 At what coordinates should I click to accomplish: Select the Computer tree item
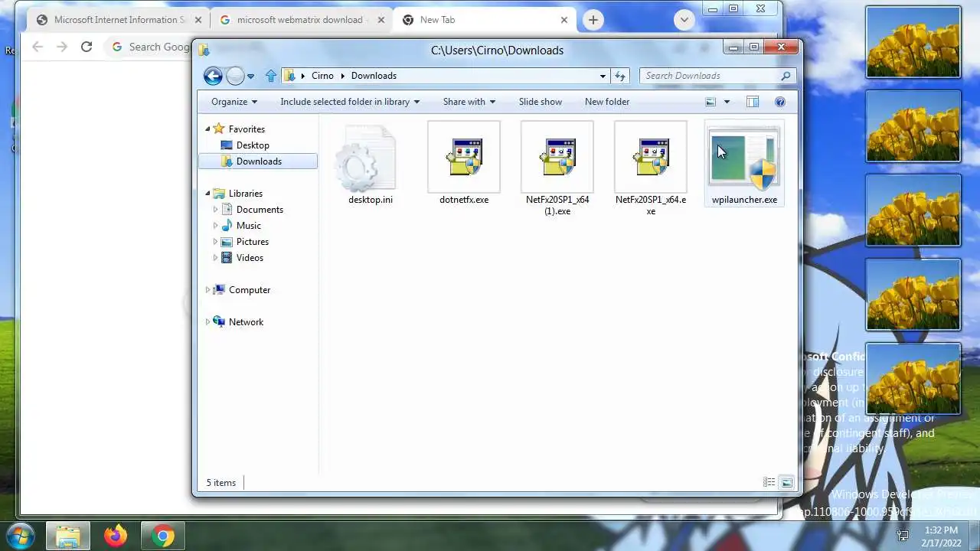250,290
